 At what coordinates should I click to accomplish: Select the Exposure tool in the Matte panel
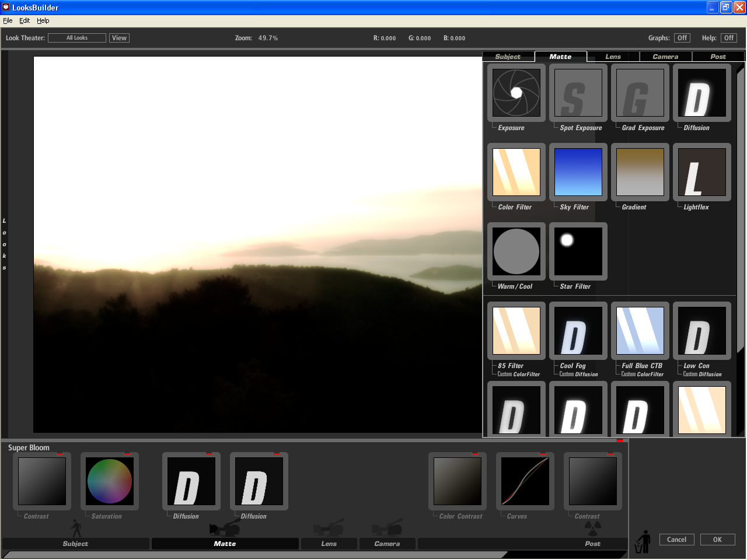516,93
